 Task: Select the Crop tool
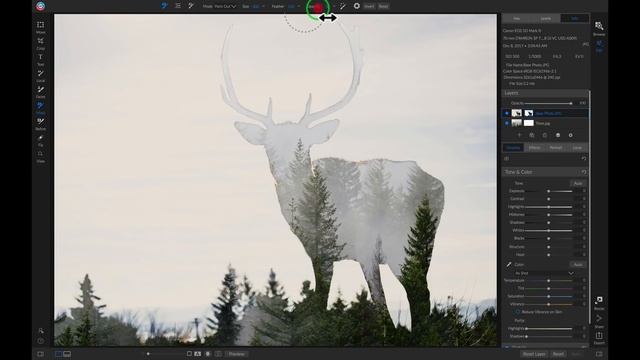(x=40, y=43)
